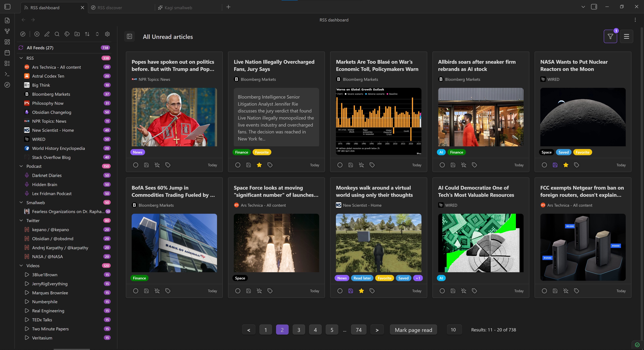Open the terminal command icon in left ribbon
The height and width of the screenshot is (350, 644).
click(x=7, y=74)
